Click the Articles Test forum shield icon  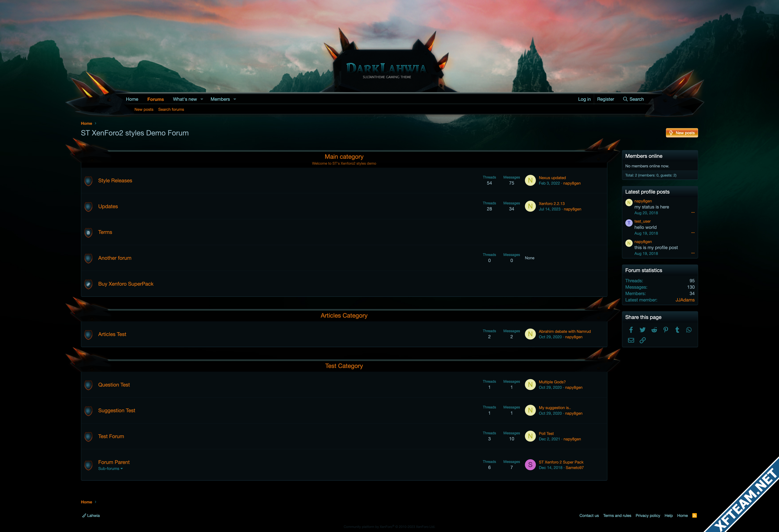(89, 334)
